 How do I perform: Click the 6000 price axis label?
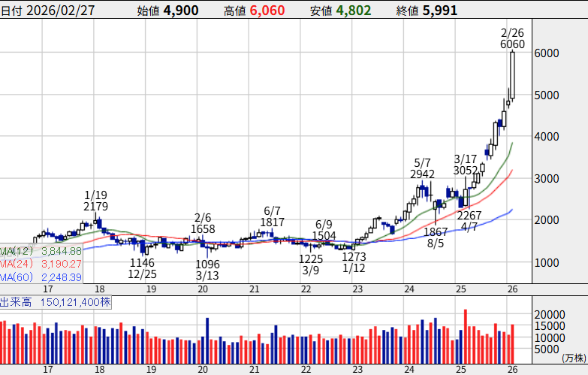coord(546,53)
